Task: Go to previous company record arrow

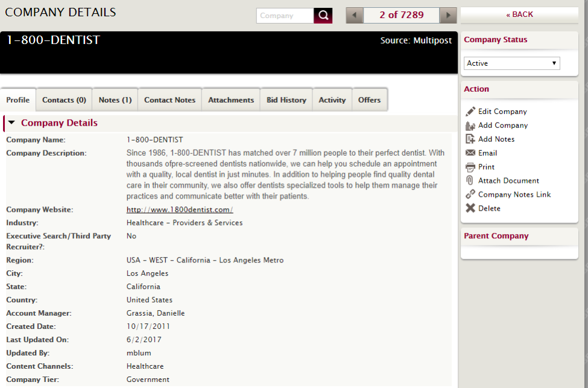Action: [x=355, y=15]
